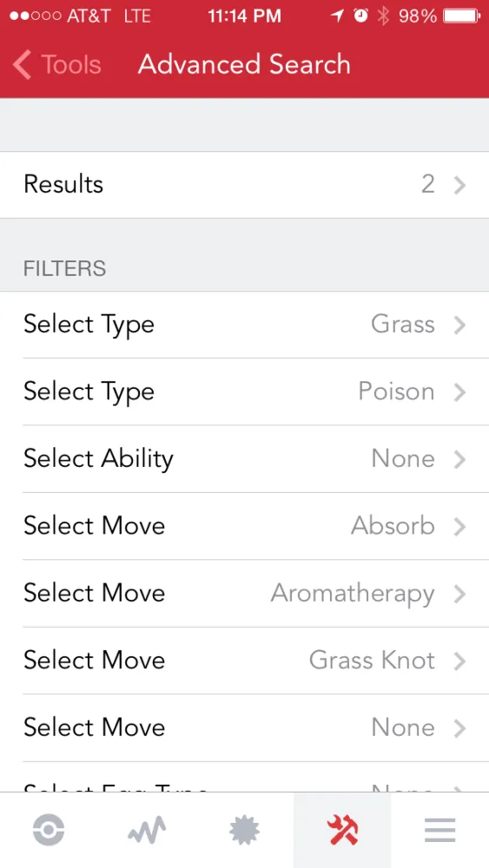
Task: Change the Absorb move filter
Action: [244, 527]
